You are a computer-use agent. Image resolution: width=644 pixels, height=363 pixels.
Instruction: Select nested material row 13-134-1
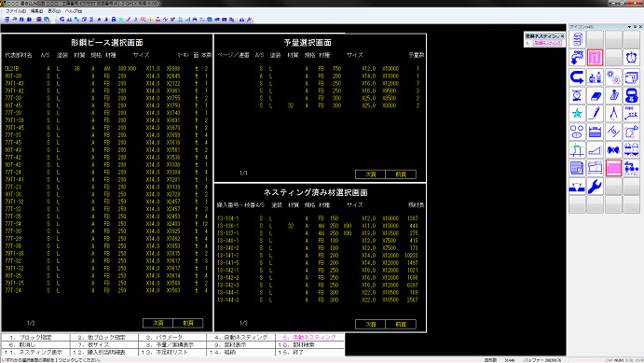(x=318, y=218)
